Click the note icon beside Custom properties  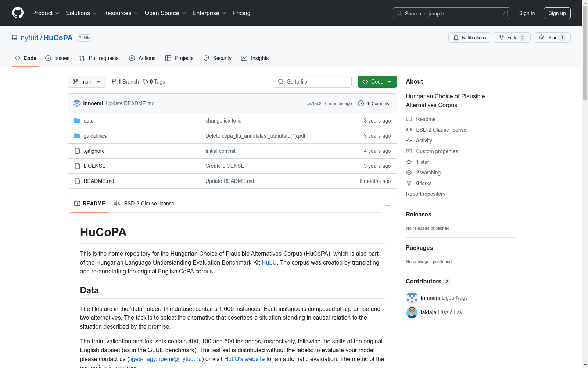(x=409, y=151)
